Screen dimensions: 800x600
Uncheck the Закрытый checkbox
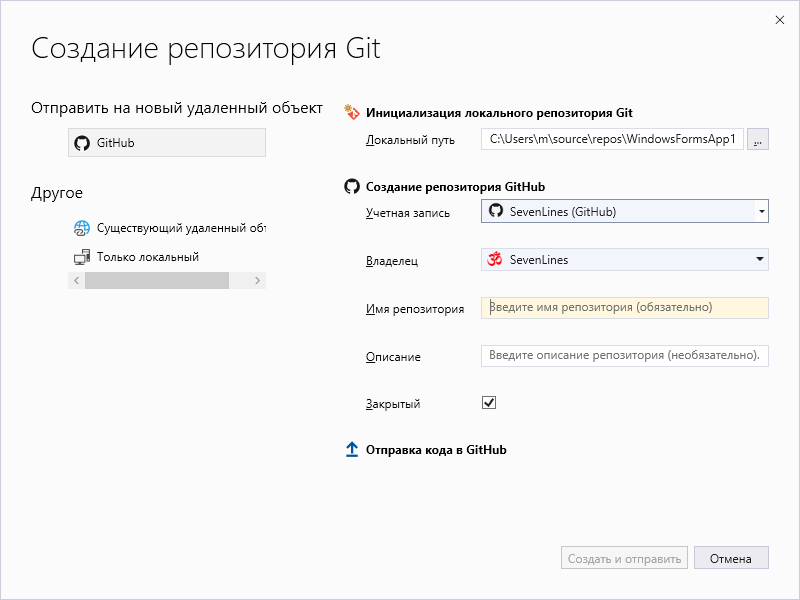click(x=489, y=403)
